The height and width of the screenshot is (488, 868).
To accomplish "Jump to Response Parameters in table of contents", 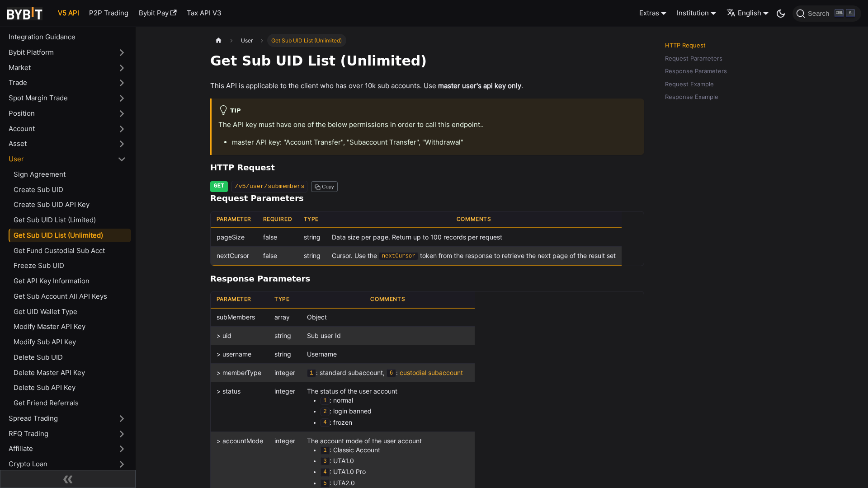I will [696, 71].
